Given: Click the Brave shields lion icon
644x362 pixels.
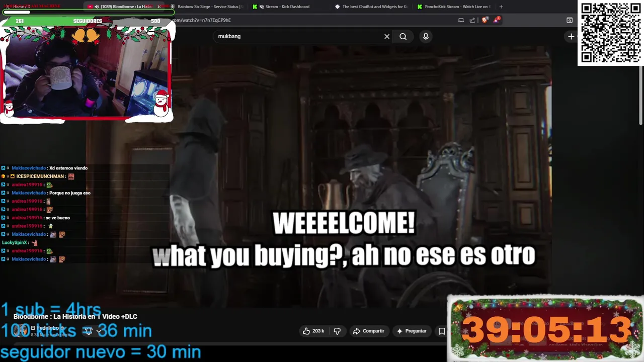Looking at the screenshot, I should (485, 20).
